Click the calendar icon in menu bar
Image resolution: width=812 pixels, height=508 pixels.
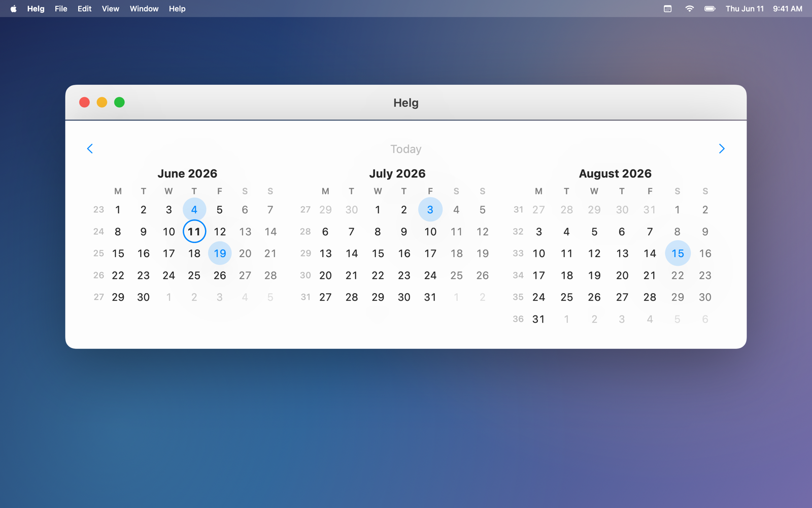click(x=667, y=9)
